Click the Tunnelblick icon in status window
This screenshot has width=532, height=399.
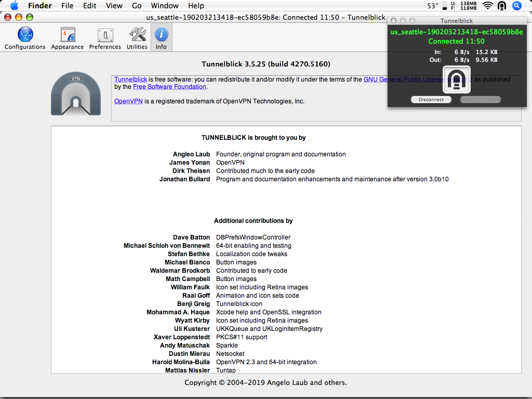(456, 79)
